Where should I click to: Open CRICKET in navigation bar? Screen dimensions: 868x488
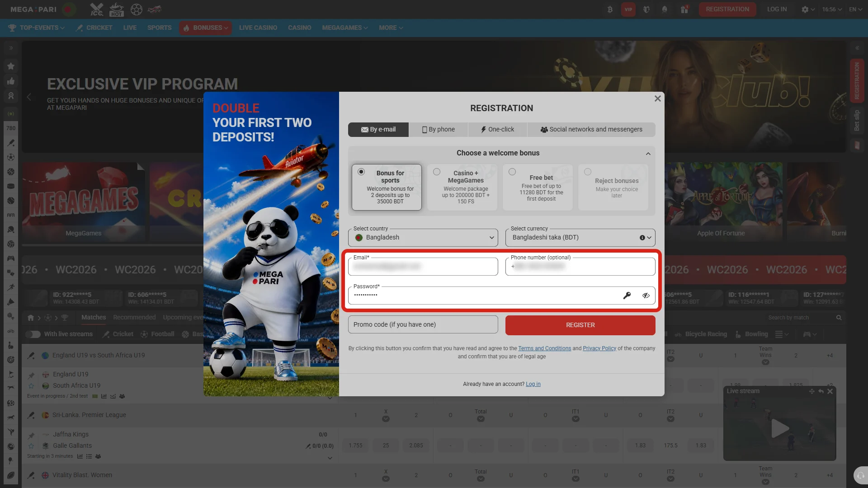tap(94, 28)
